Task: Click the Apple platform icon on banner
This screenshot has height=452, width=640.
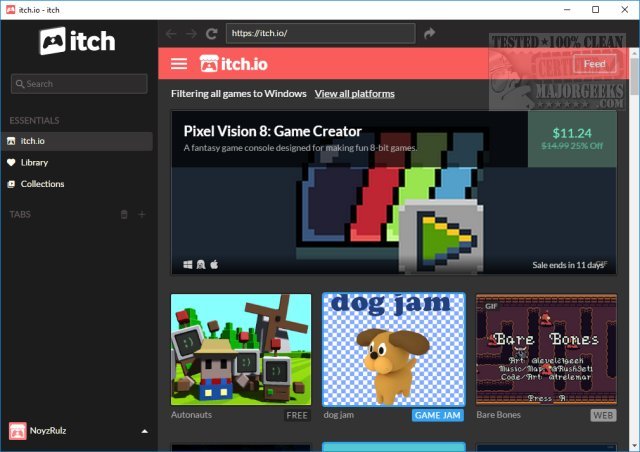Action: tap(214, 265)
